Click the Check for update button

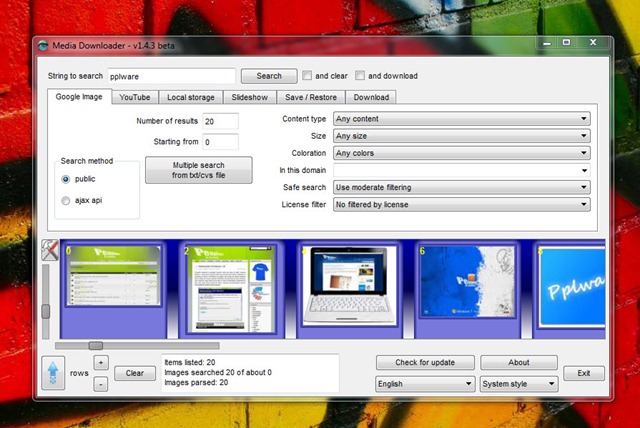click(425, 362)
